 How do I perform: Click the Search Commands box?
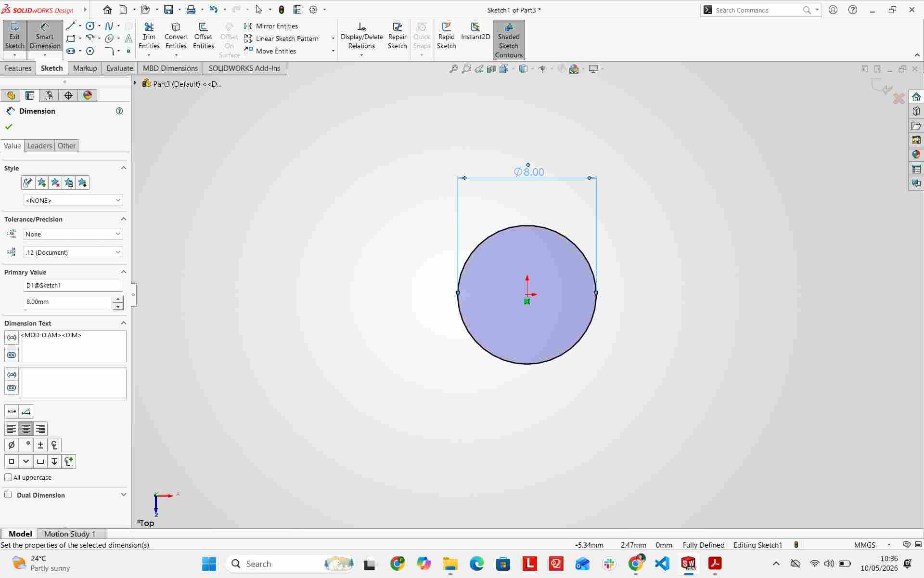coord(756,10)
